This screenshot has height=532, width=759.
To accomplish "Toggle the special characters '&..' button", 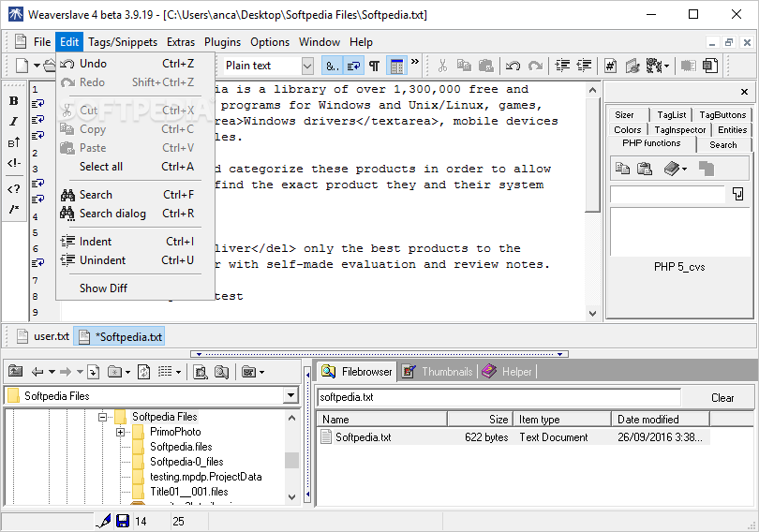I will (332, 66).
